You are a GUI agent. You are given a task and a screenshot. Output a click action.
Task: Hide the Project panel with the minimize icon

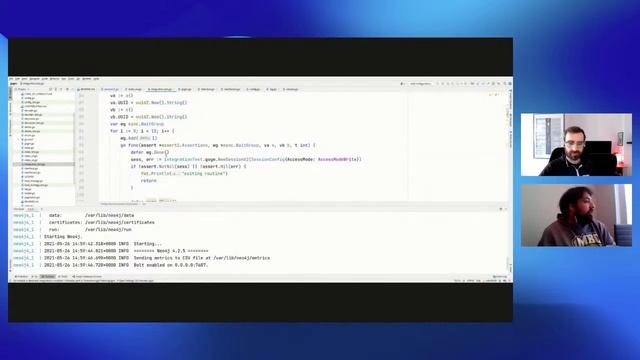[x=72, y=89]
